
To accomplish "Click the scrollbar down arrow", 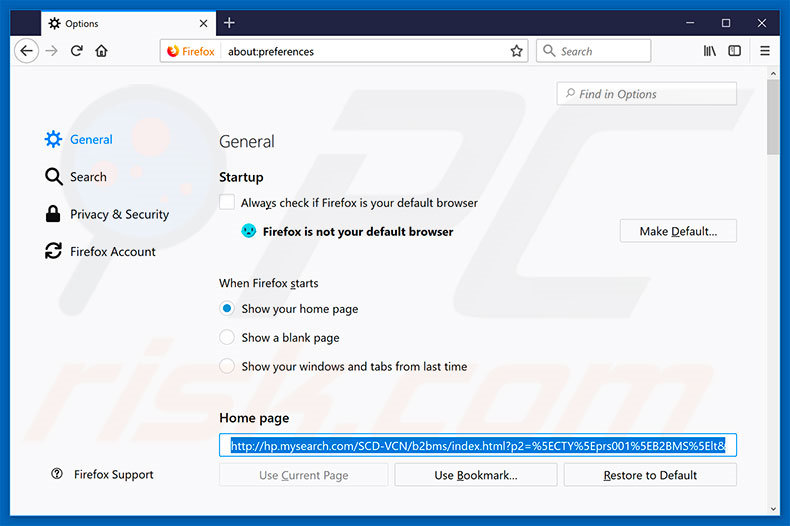I will pos(773,509).
